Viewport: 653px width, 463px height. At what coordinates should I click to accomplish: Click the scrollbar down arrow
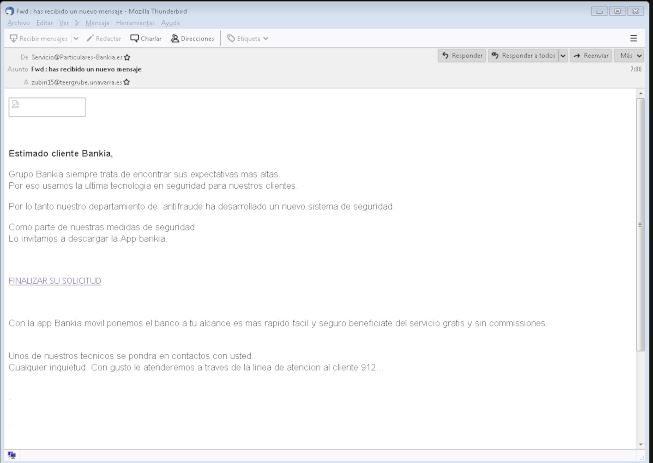click(641, 444)
